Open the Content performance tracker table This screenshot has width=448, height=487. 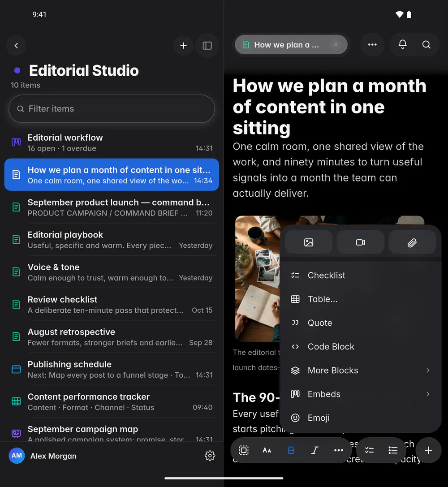(112, 401)
